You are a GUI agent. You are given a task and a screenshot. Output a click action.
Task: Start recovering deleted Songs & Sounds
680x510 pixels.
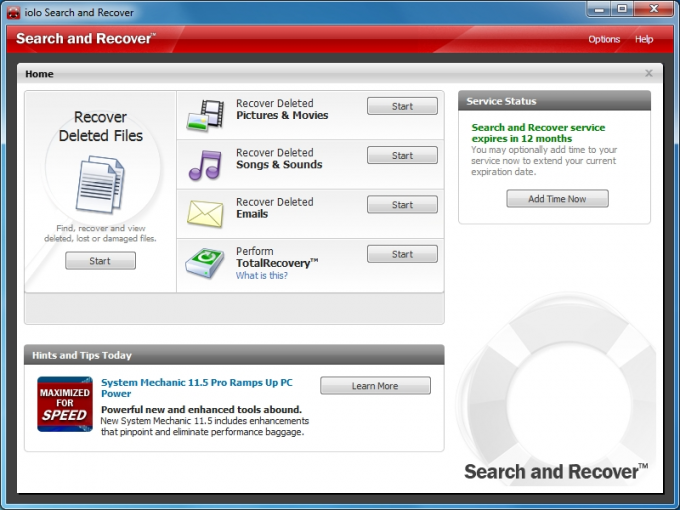click(x=402, y=155)
